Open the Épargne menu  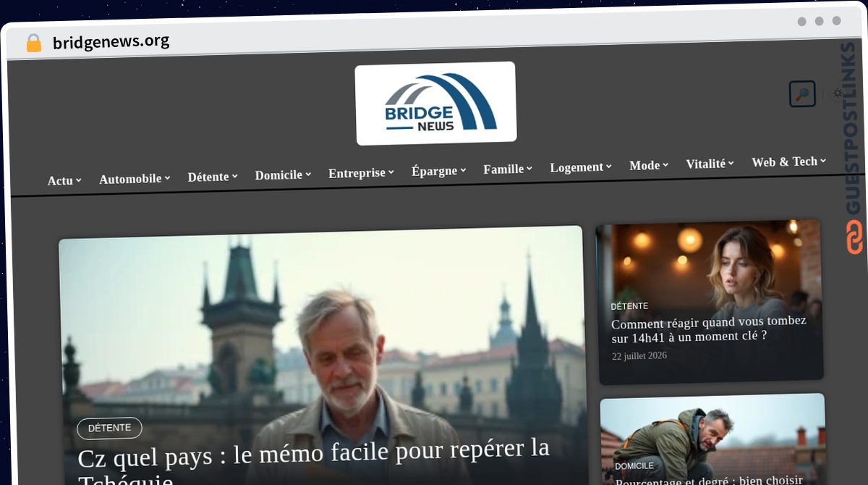pyautogui.click(x=439, y=171)
